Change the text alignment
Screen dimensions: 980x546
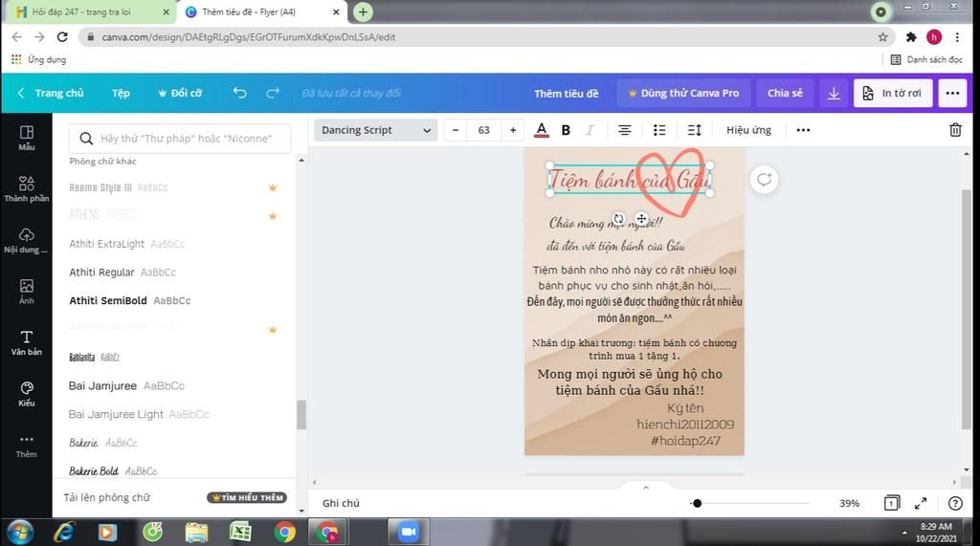pos(624,130)
